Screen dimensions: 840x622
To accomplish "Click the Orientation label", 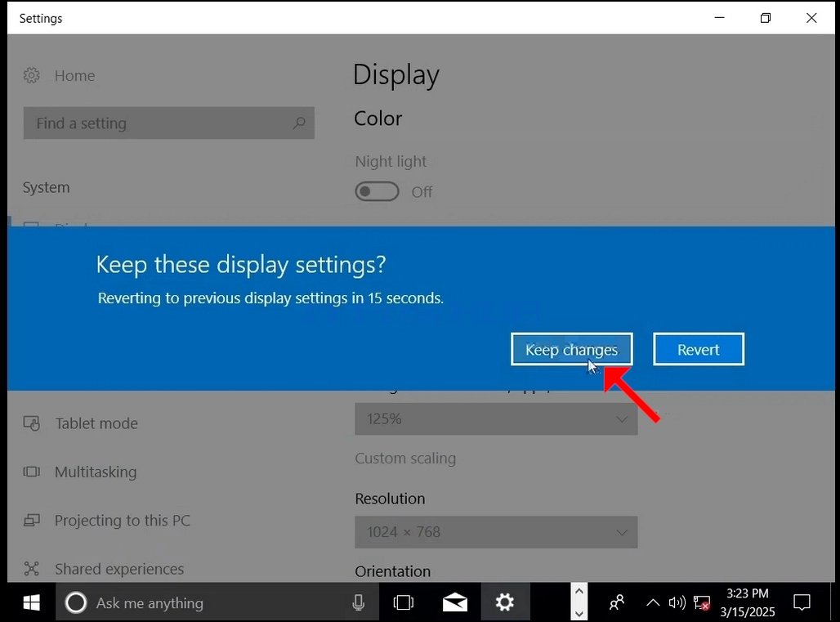I will pos(393,571).
